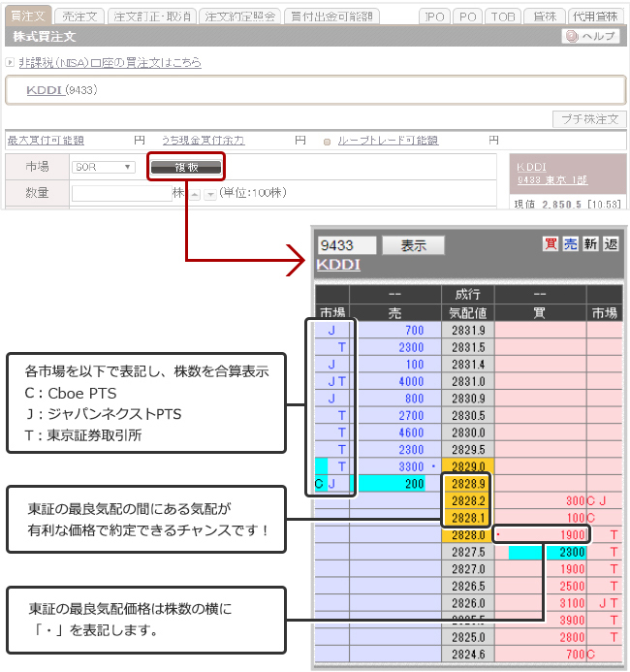Go to the IPO tab

(x=434, y=16)
